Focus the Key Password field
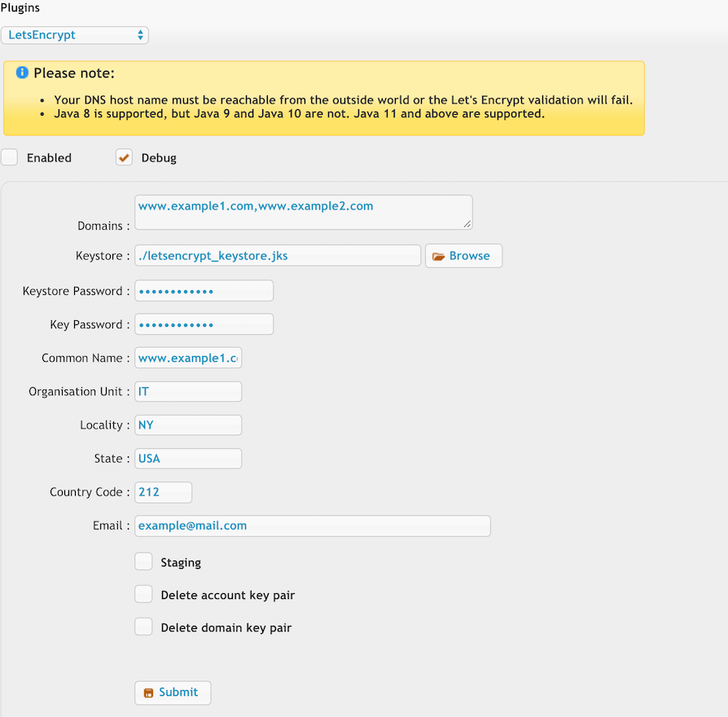The image size is (728, 717). coord(204,324)
